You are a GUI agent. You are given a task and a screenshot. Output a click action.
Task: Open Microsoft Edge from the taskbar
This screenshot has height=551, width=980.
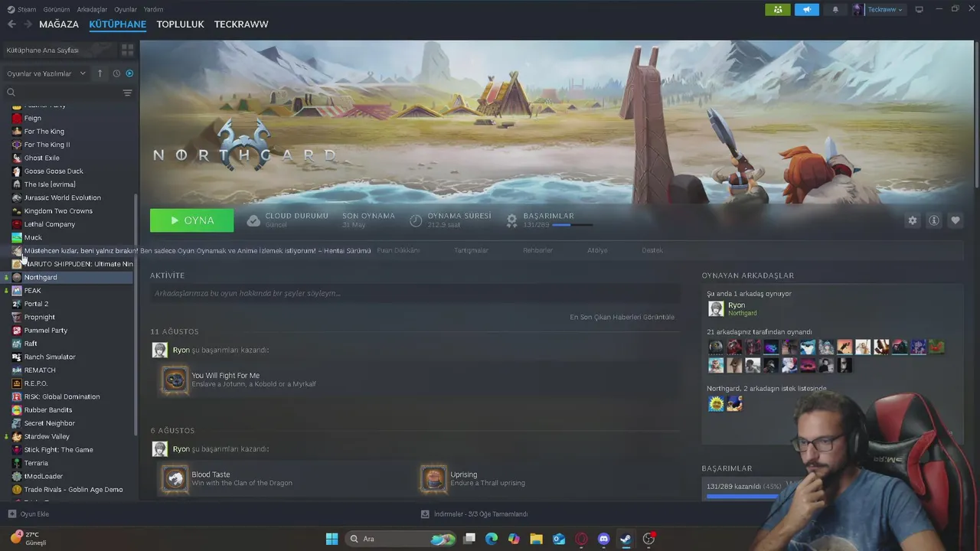(492, 539)
